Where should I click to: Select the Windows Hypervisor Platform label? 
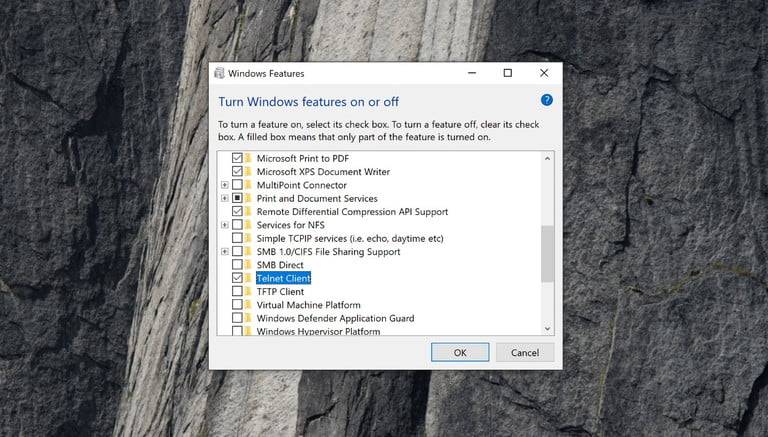pyautogui.click(x=318, y=331)
